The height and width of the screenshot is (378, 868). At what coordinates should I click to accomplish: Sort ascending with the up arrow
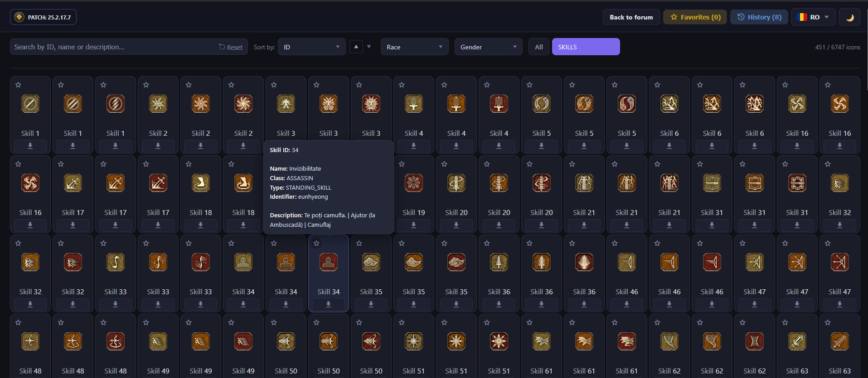[356, 47]
